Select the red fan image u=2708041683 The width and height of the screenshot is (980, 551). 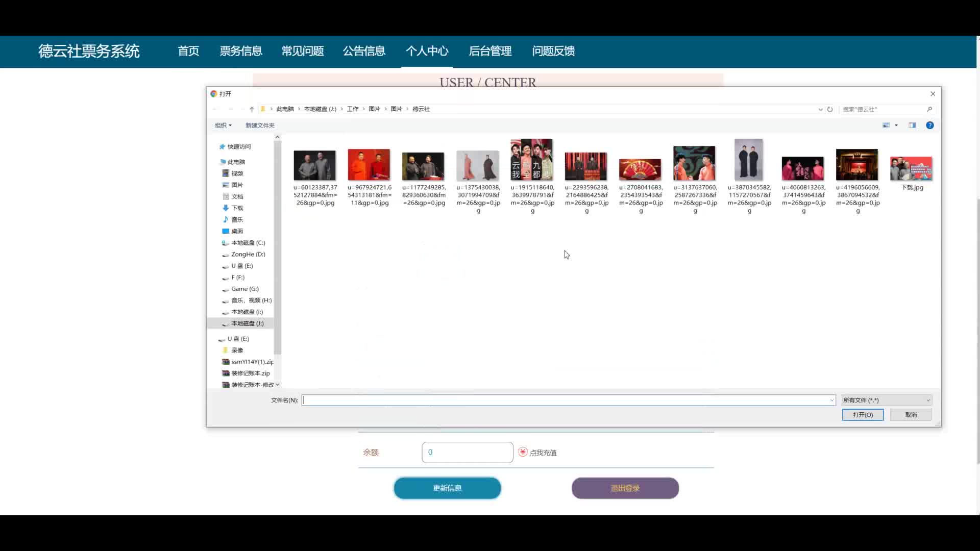[640, 170]
